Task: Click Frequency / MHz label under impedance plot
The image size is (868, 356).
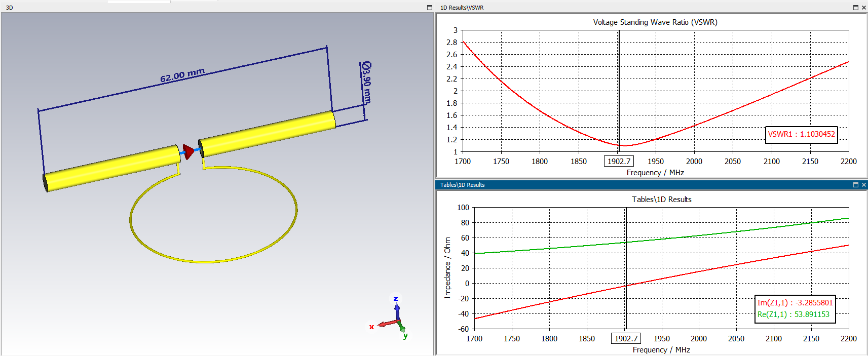Action: 661,350
